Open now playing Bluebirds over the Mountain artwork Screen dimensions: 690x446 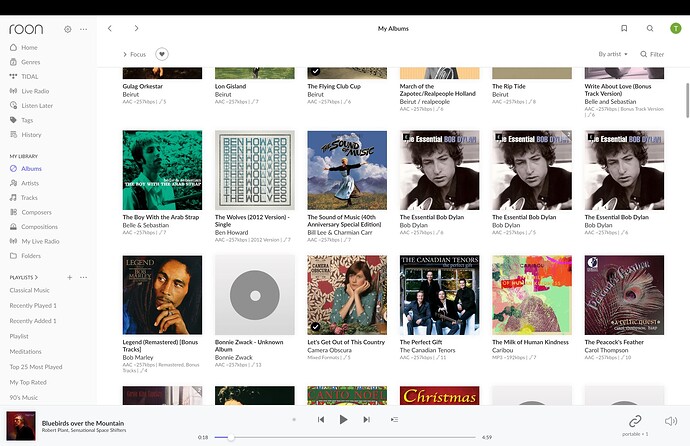click(21, 426)
